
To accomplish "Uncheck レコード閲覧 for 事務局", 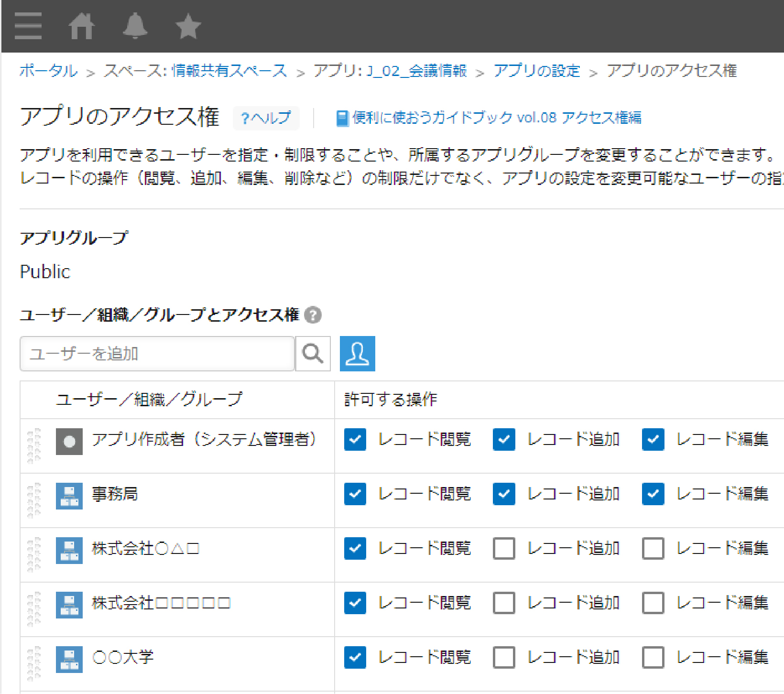I will tap(355, 494).
